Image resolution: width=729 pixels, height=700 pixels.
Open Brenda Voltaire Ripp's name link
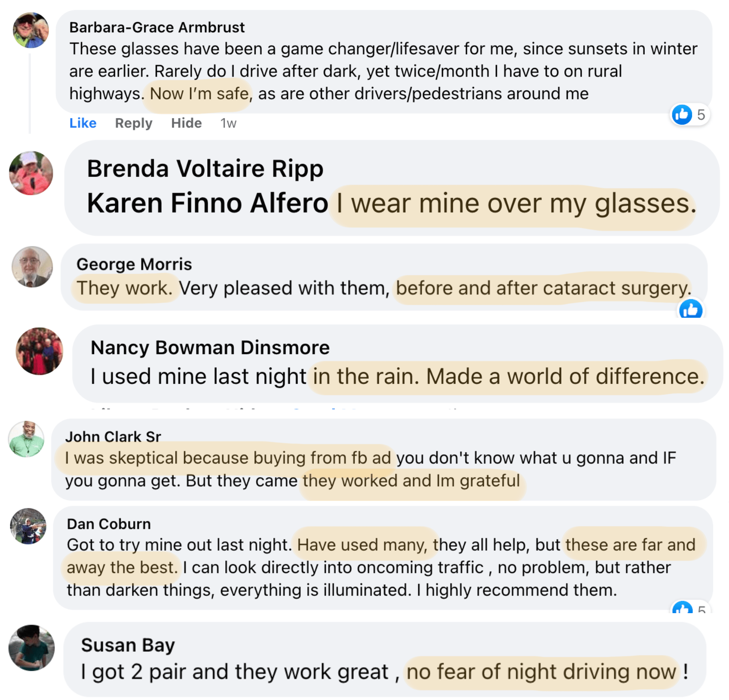pyautogui.click(x=205, y=169)
